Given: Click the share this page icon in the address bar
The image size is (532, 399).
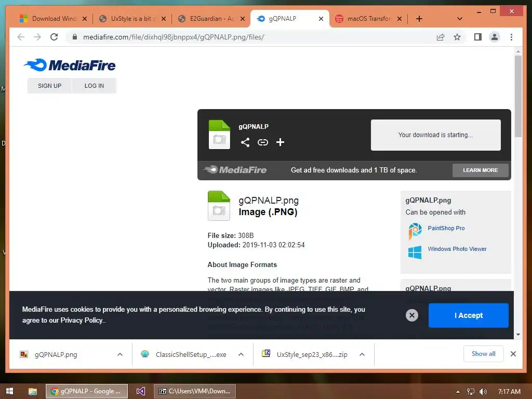Looking at the screenshot, I should click(x=441, y=37).
